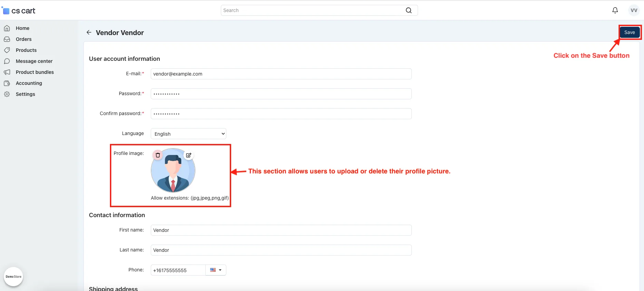Click the Accounting wallet icon in sidebar
The width and height of the screenshot is (644, 291).
pyautogui.click(x=7, y=83)
